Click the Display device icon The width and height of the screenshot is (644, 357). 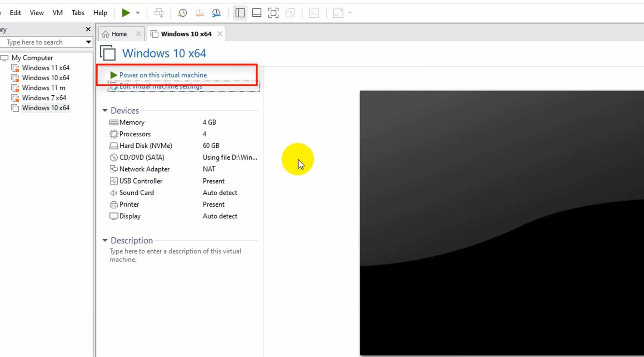113,216
